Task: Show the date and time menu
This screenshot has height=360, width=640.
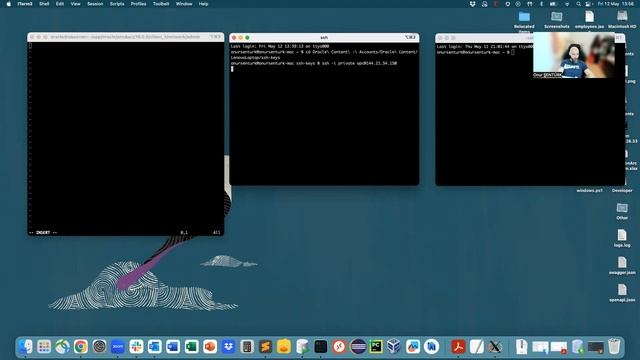Action: [x=616, y=4]
